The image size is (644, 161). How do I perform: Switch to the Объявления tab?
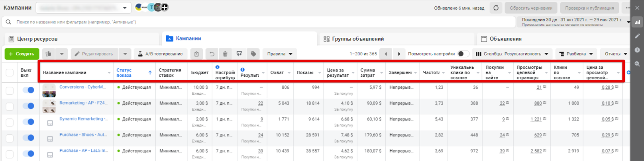click(x=505, y=39)
